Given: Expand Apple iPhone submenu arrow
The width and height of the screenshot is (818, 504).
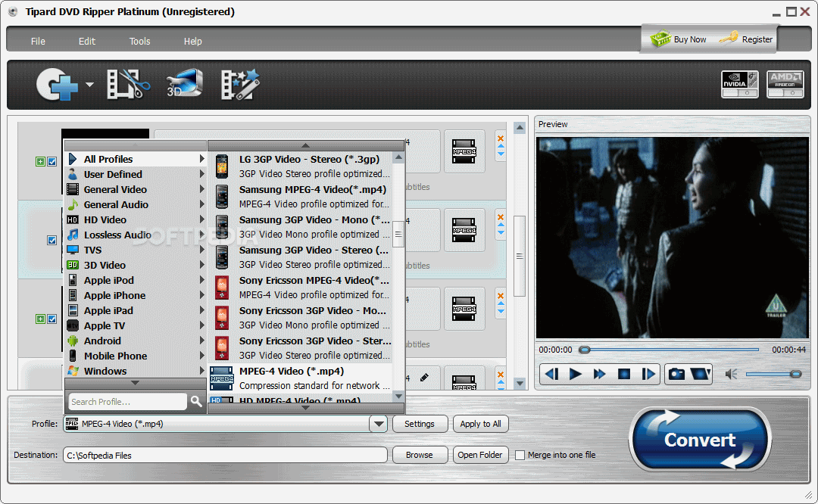Looking at the screenshot, I should point(202,295).
